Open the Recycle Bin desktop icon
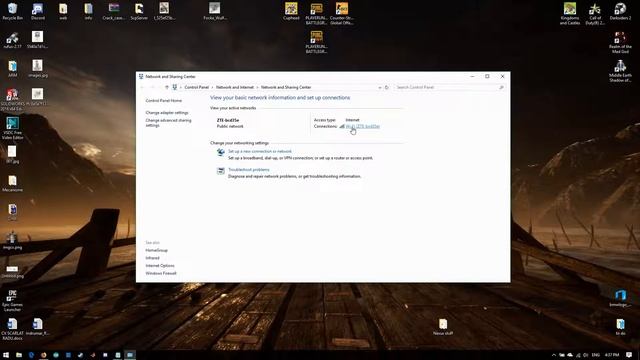This screenshot has height=360, width=640. click(x=12, y=11)
